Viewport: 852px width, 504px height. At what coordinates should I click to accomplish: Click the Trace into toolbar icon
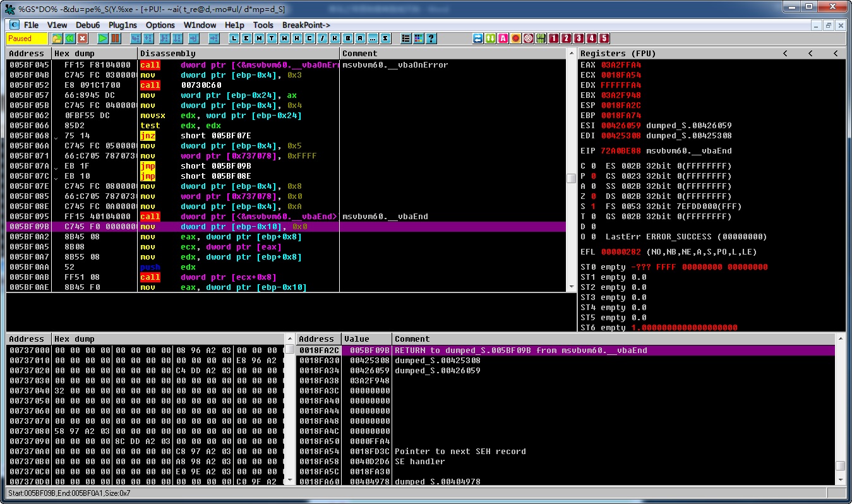pyautogui.click(x=165, y=39)
